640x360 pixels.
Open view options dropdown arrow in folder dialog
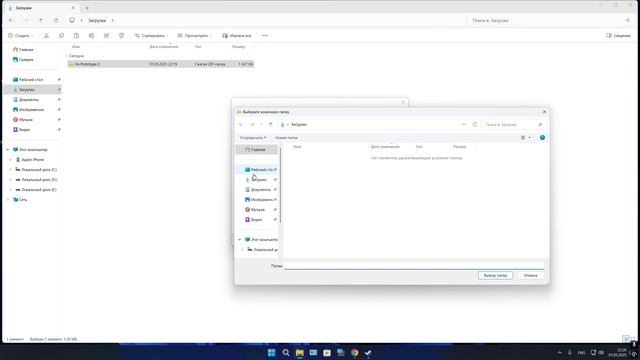pyautogui.click(x=530, y=138)
